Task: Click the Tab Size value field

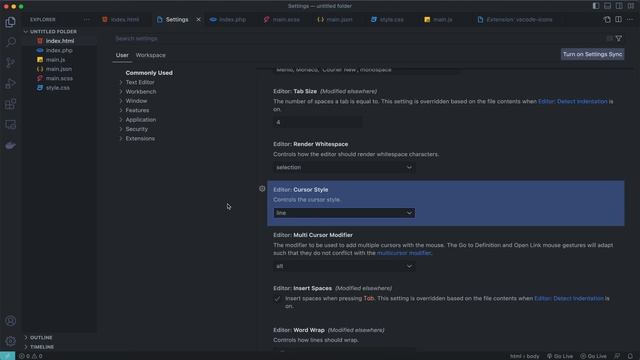Action: point(317,122)
